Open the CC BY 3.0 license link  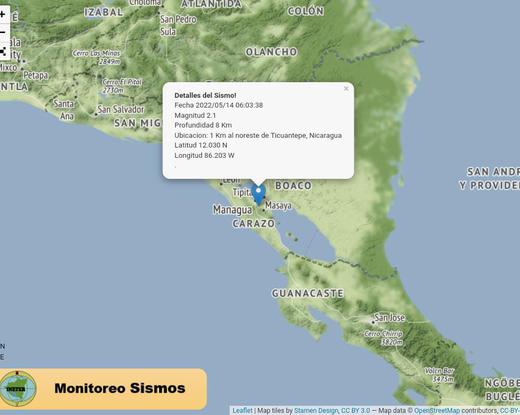pyautogui.click(x=355, y=411)
